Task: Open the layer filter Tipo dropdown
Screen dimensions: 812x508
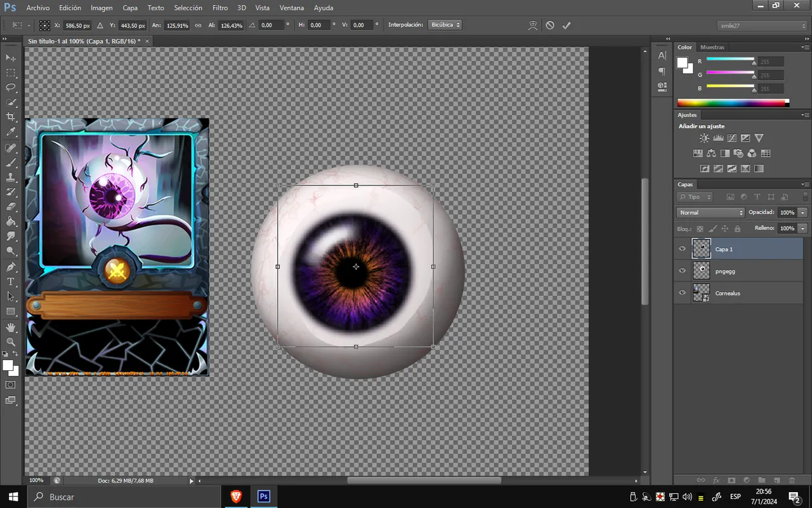Action: (x=695, y=197)
